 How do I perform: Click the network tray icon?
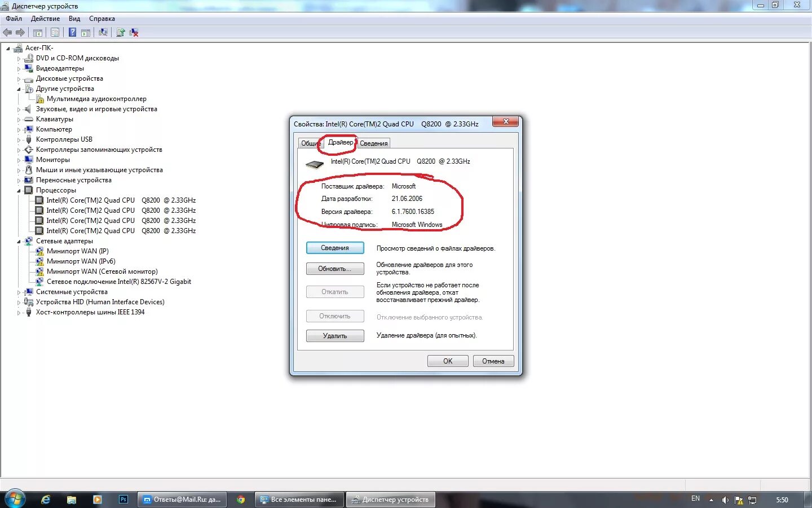[753, 500]
